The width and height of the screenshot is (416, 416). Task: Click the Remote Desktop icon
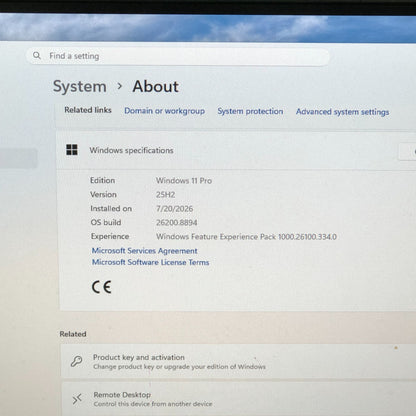(x=77, y=399)
